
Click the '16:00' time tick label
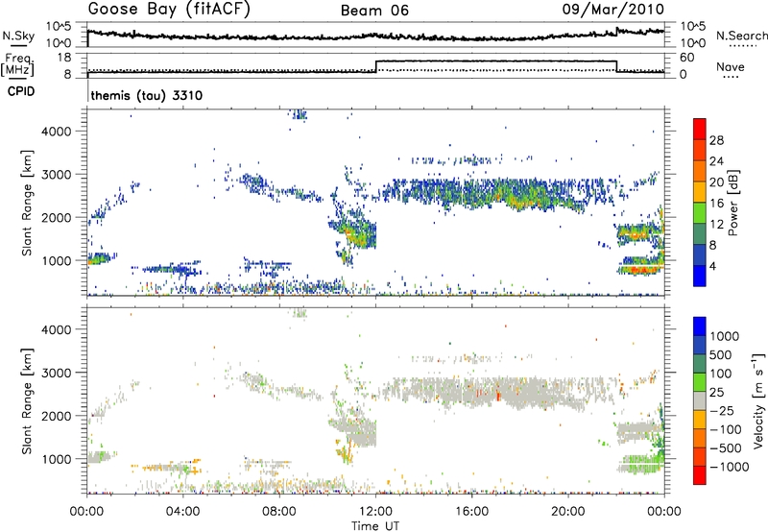coord(471,512)
